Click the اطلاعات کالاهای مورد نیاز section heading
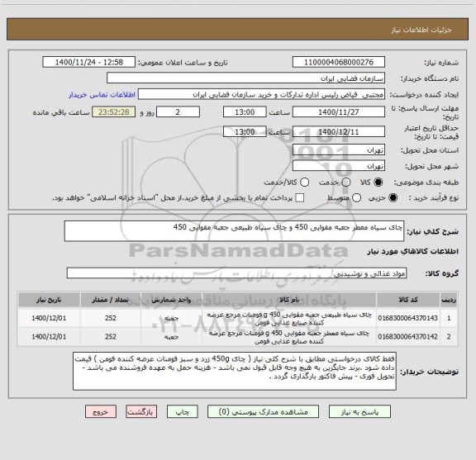476x460 pixels. click(413, 252)
